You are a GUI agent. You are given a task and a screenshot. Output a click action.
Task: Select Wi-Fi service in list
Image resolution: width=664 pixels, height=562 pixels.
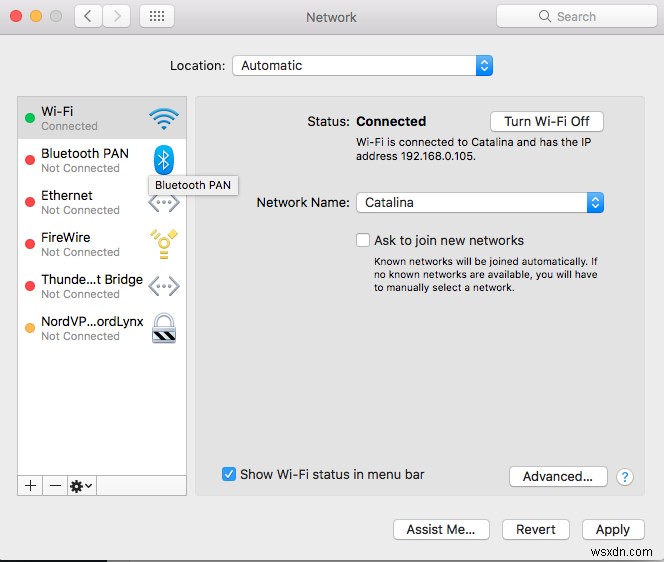[x=102, y=118]
